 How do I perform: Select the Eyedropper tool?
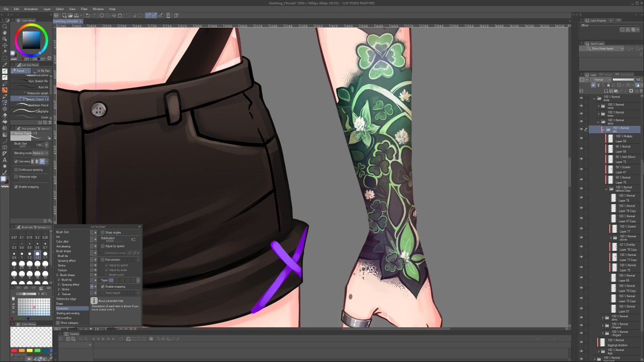point(4,64)
